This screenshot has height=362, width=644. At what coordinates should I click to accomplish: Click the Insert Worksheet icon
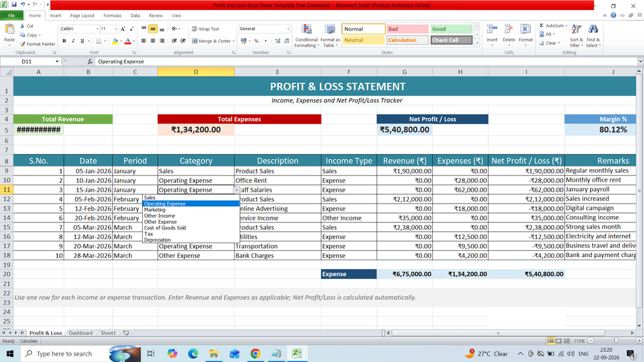click(x=126, y=333)
